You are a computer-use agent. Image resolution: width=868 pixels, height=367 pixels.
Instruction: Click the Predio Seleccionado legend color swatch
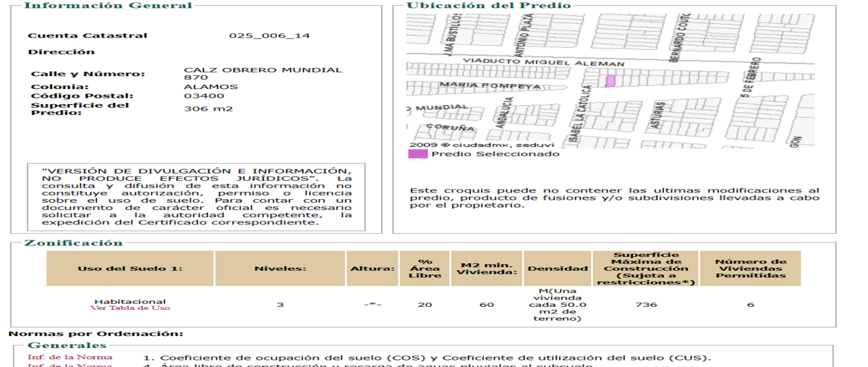pos(418,153)
